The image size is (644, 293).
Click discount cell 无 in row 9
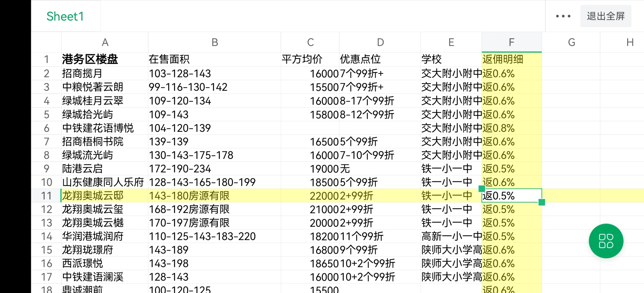380,169
